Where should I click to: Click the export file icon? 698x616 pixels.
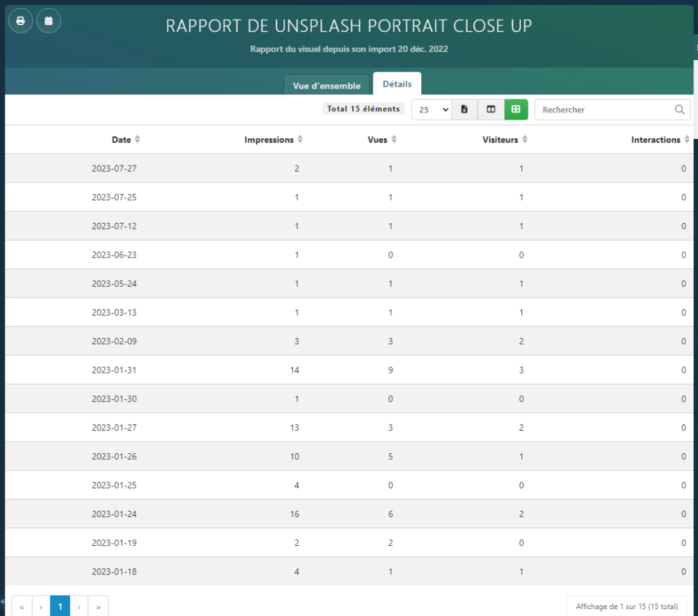click(464, 109)
